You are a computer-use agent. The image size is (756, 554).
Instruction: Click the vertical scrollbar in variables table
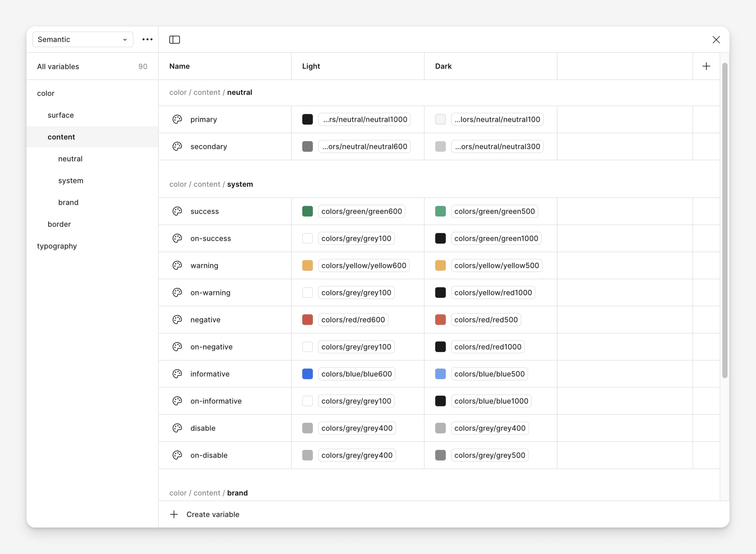pyautogui.click(x=725, y=220)
